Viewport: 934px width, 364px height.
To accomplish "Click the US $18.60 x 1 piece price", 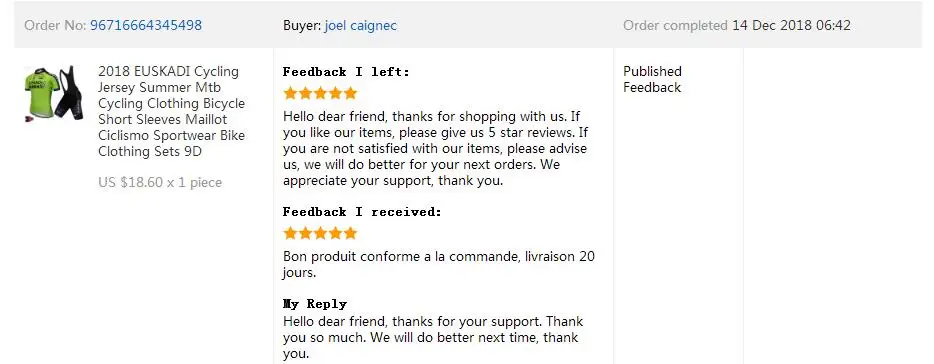I will pyautogui.click(x=160, y=183).
